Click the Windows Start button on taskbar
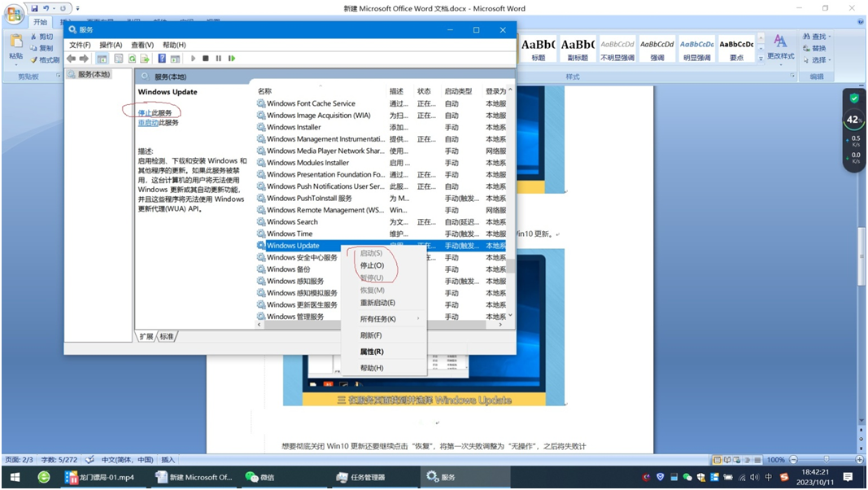Screen dimensions: 868x490 click(x=15, y=477)
